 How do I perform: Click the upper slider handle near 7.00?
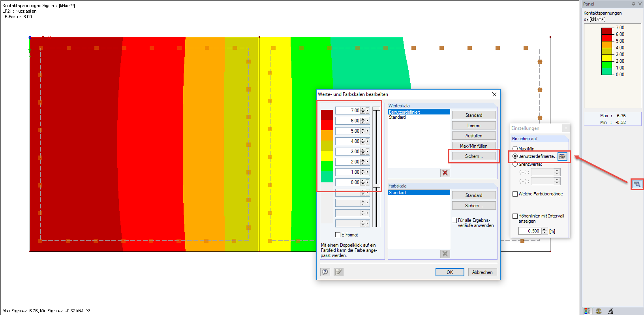tap(377, 109)
